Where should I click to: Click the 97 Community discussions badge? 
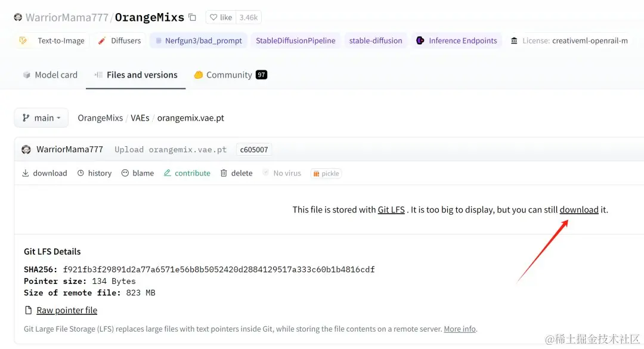(x=261, y=75)
